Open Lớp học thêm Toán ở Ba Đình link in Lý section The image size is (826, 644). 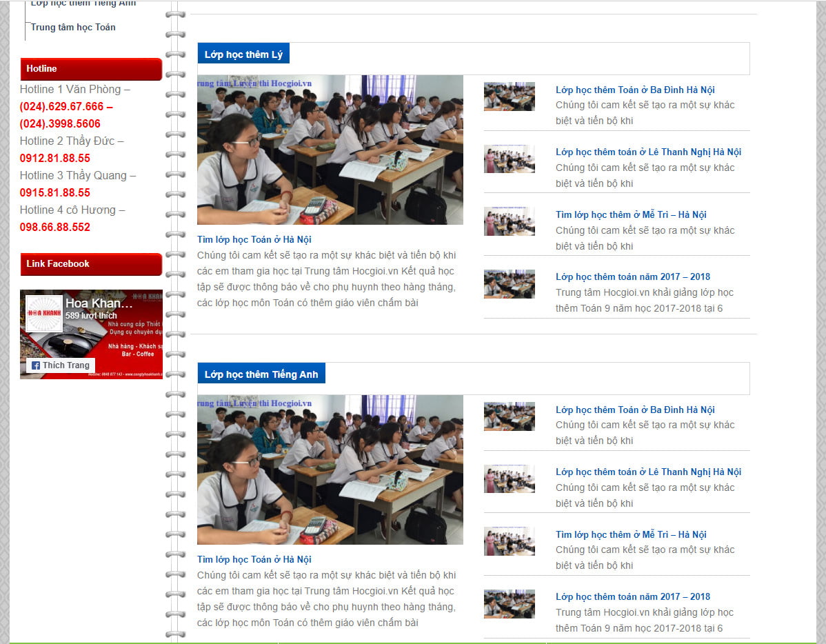coord(635,90)
